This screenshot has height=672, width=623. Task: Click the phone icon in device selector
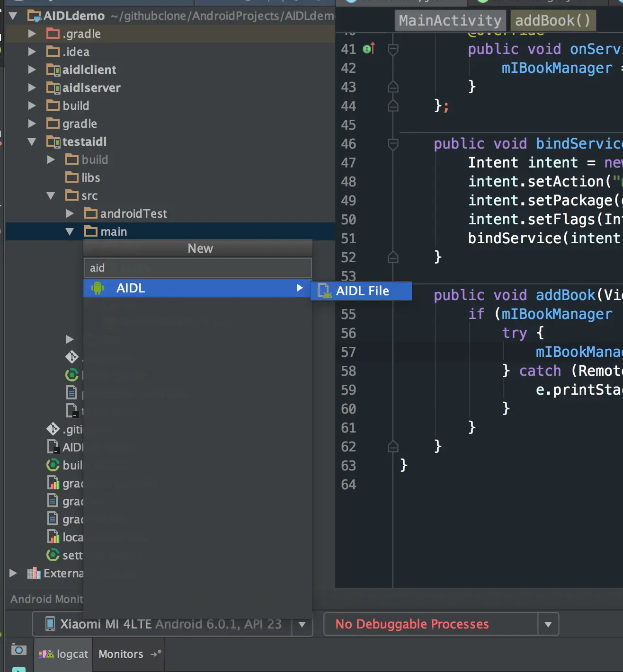coord(50,624)
